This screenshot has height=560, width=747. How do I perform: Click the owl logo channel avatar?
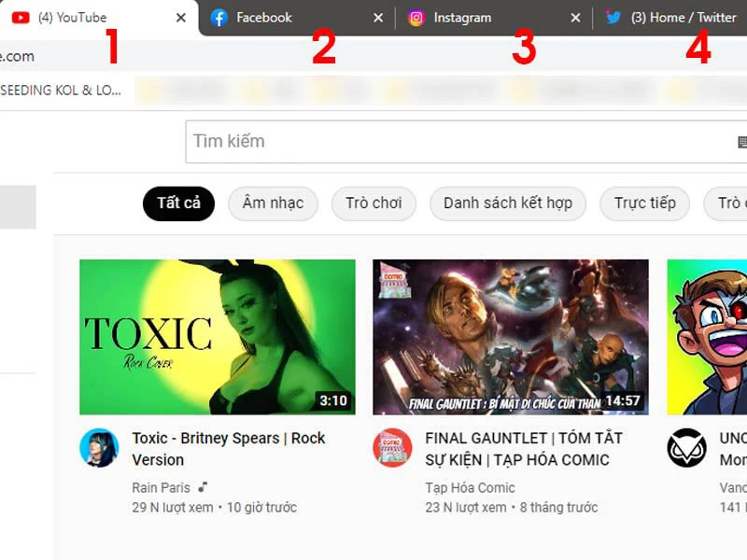click(686, 448)
